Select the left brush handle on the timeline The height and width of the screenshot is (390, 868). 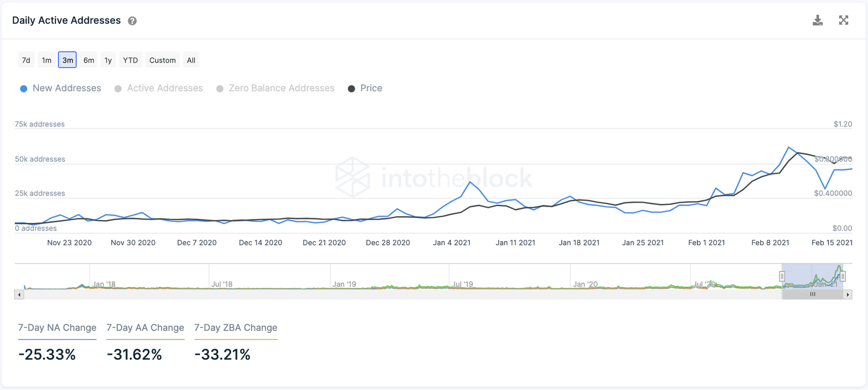(782, 276)
